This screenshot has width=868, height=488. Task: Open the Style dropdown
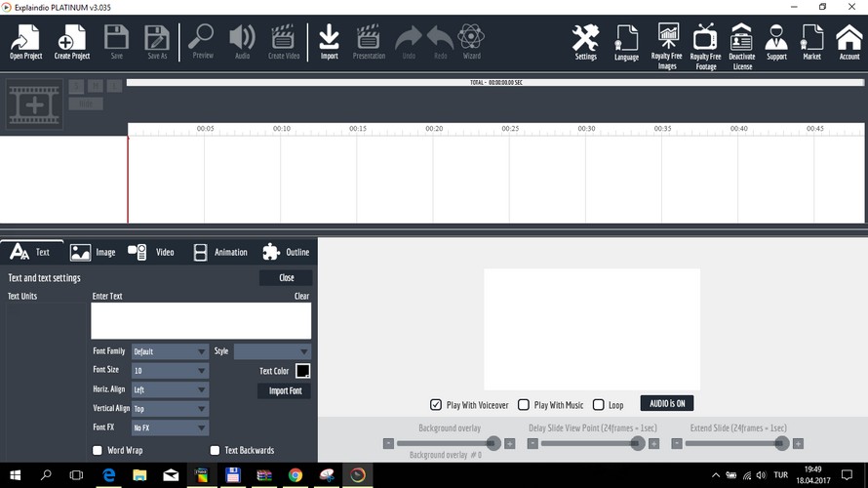272,351
